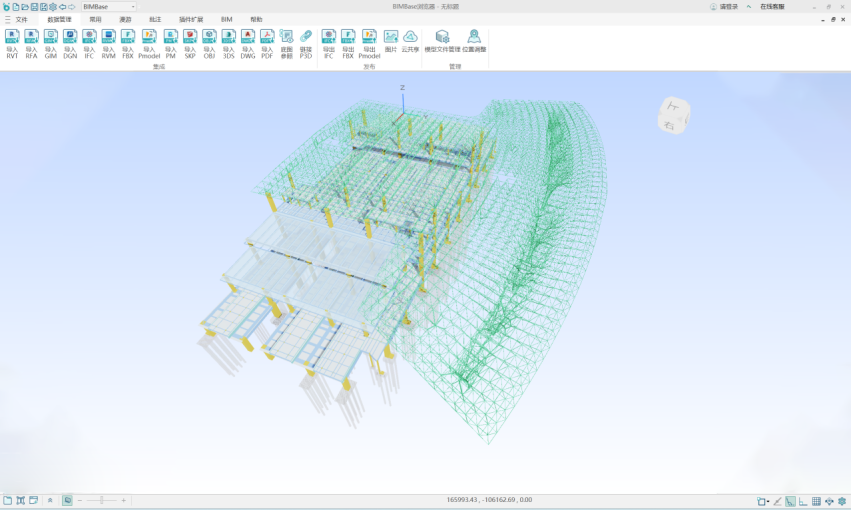Toggle the highlighted snap icon at bottom right
This screenshot has height=510, width=851.
click(790, 501)
